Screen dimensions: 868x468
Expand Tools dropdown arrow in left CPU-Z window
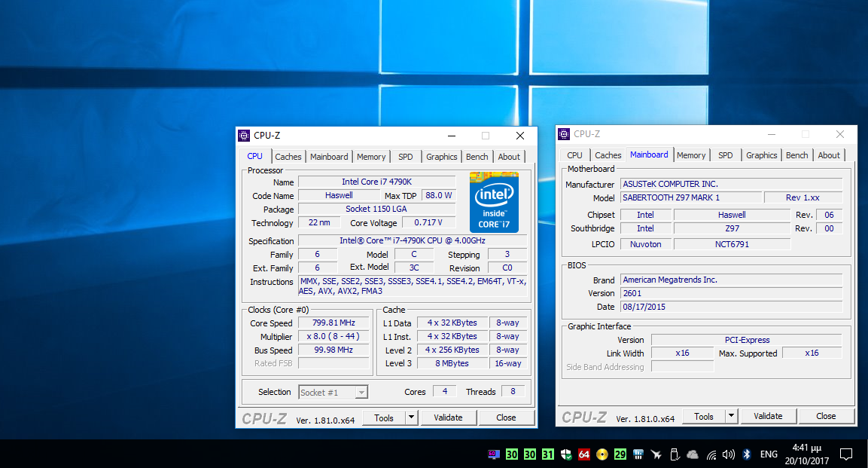pyautogui.click(x=411, y=418)
